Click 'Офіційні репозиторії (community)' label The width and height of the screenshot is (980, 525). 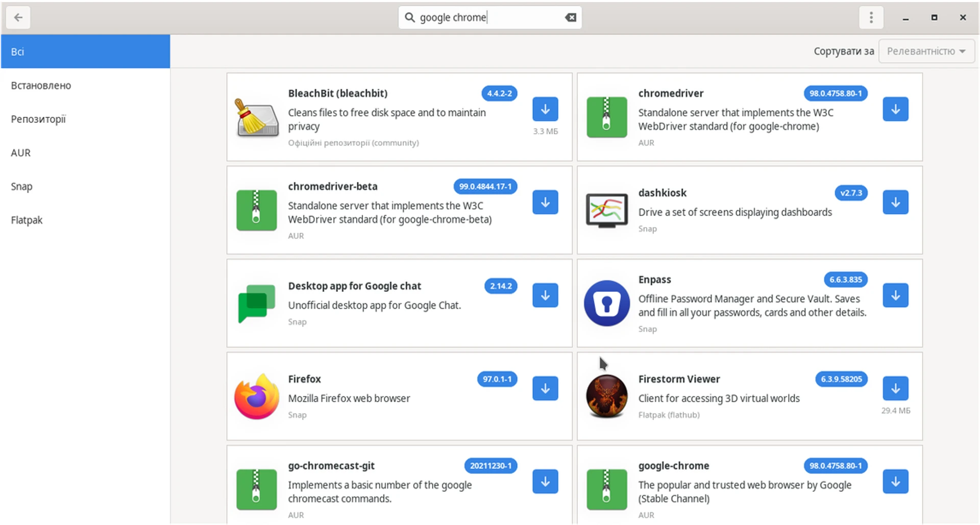coord(353,143)
